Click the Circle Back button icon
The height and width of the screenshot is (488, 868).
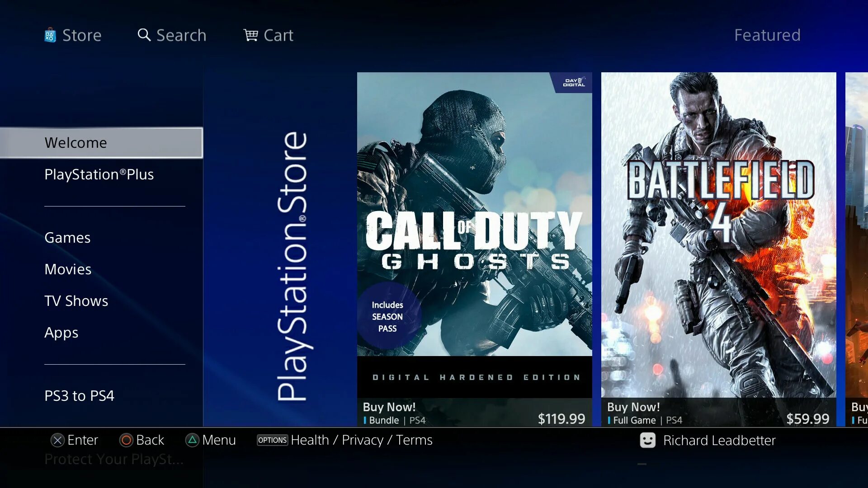tap(125, 440)
